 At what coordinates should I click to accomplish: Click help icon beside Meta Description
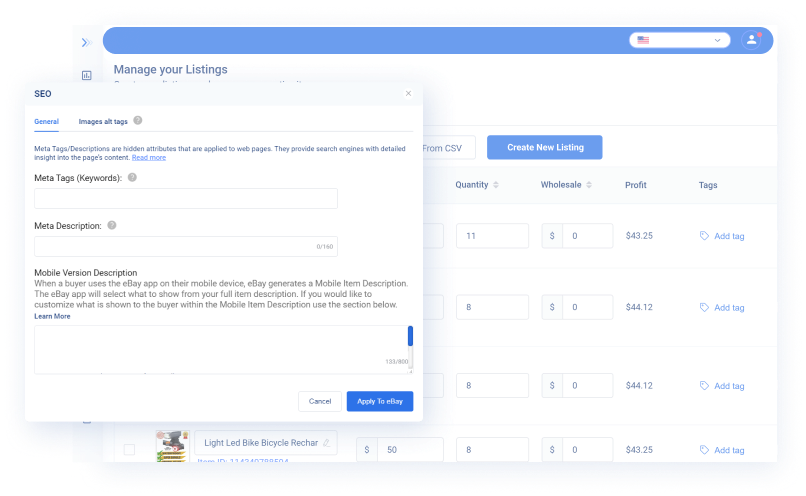(112, 225)
